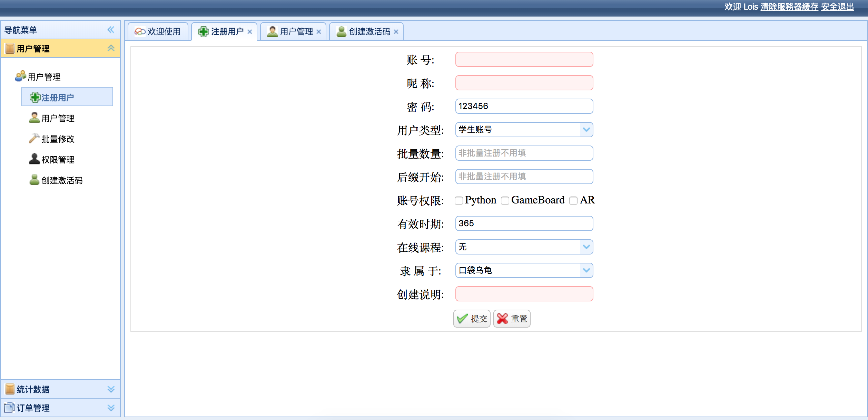868x420 pixels.
Task: Click the 安全退出 logout link
Action: (x=837, y=7)
